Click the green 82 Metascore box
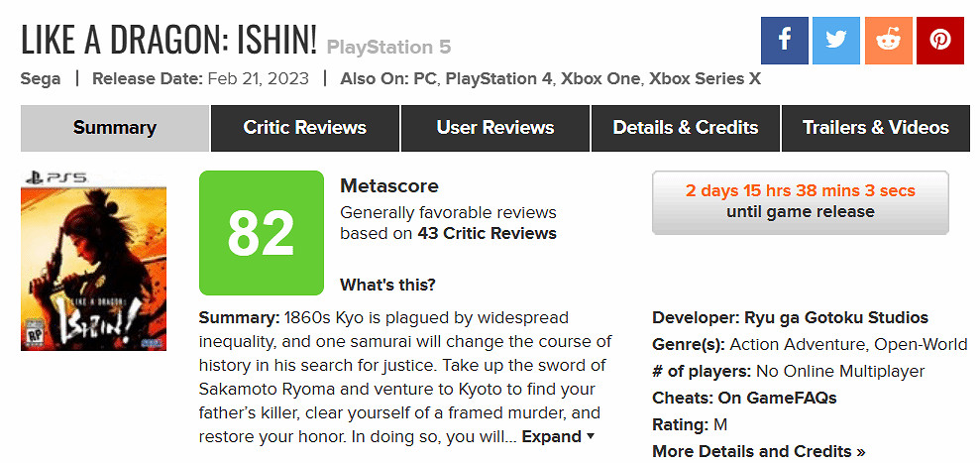The height and width of the screenshot is (463, 980). tap(262, 233)
